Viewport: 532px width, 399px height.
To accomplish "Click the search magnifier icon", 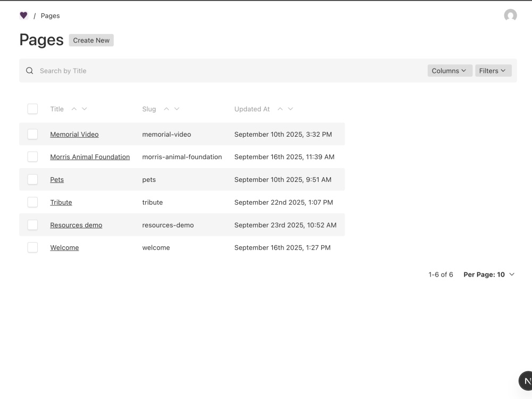I will [29, 71].
